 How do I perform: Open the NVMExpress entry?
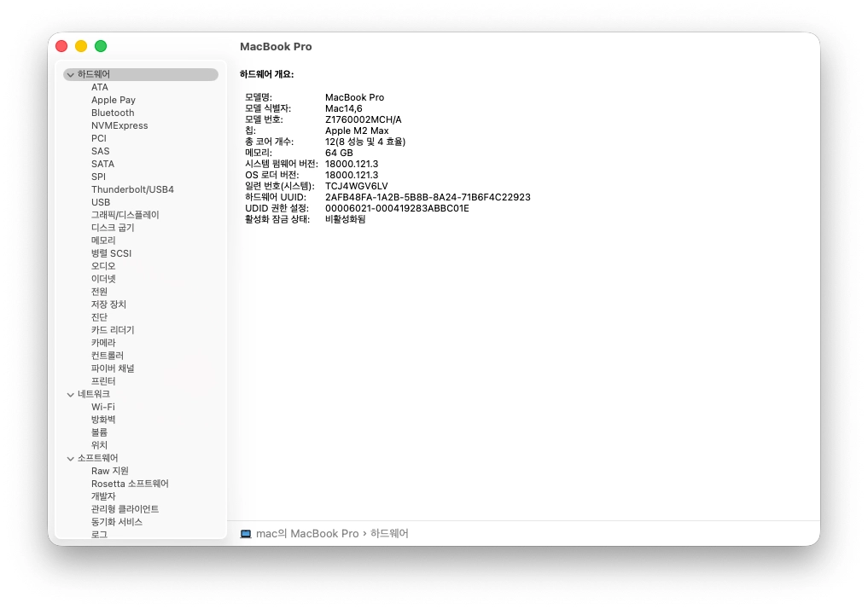pos(119,125)
